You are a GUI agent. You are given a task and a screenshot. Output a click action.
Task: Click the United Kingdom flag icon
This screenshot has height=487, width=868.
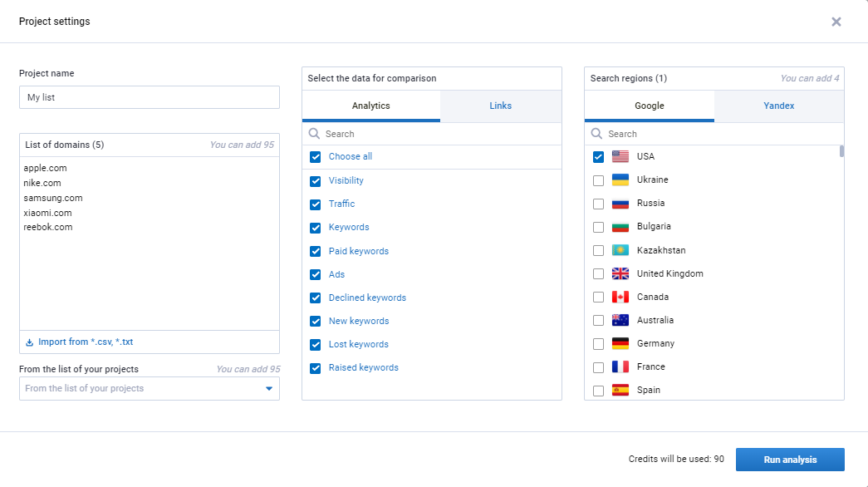tap(620, 273)
